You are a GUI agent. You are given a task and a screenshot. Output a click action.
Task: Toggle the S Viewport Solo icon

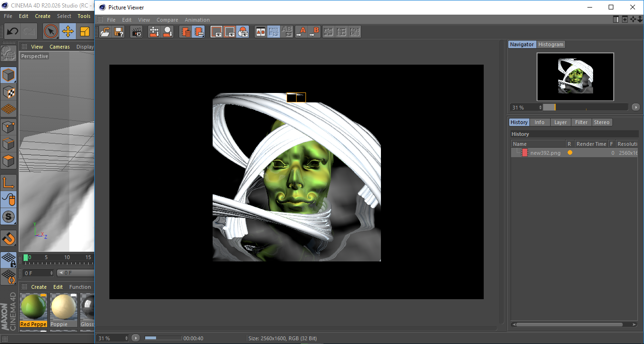click(x=8, y=217)
